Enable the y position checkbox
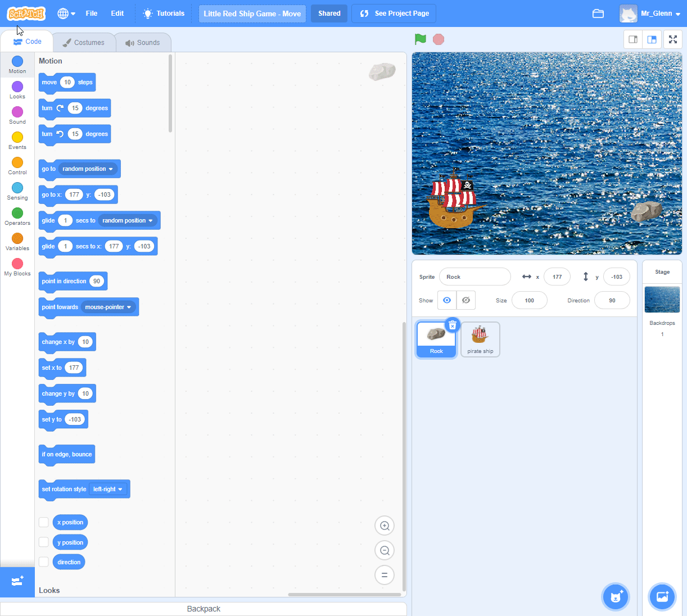The width and height of the screenshot is (687, 616). point(44,542)
